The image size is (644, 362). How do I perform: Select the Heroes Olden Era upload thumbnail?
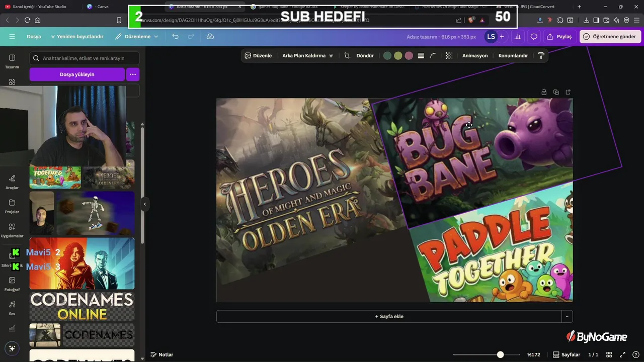pyautogui.click(x=109, y=177)
